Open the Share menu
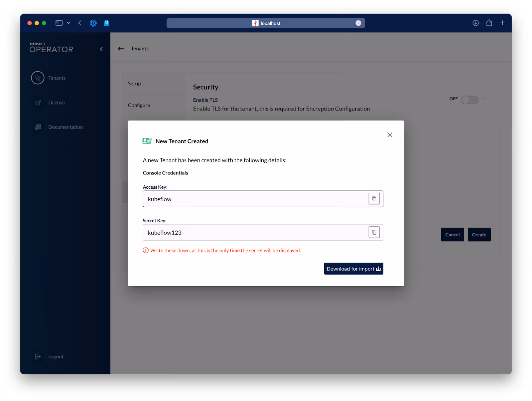The image size is (532, 401). coord(489,23)
